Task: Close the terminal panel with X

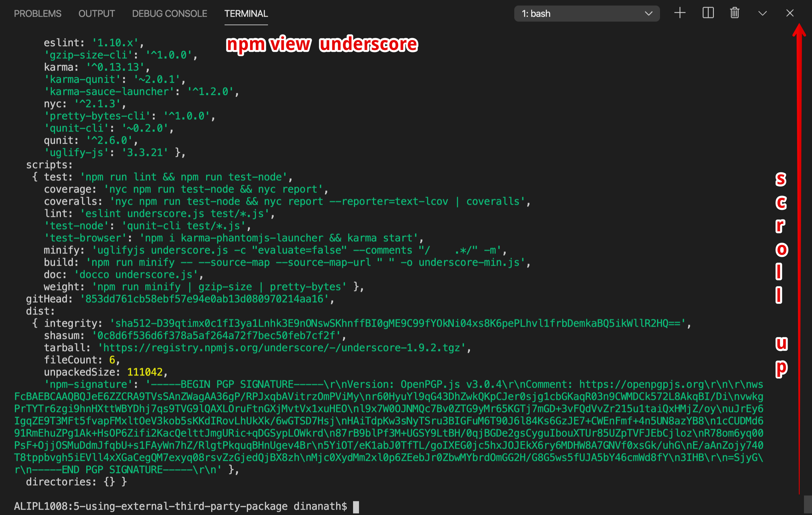Action: pos(790,13)
